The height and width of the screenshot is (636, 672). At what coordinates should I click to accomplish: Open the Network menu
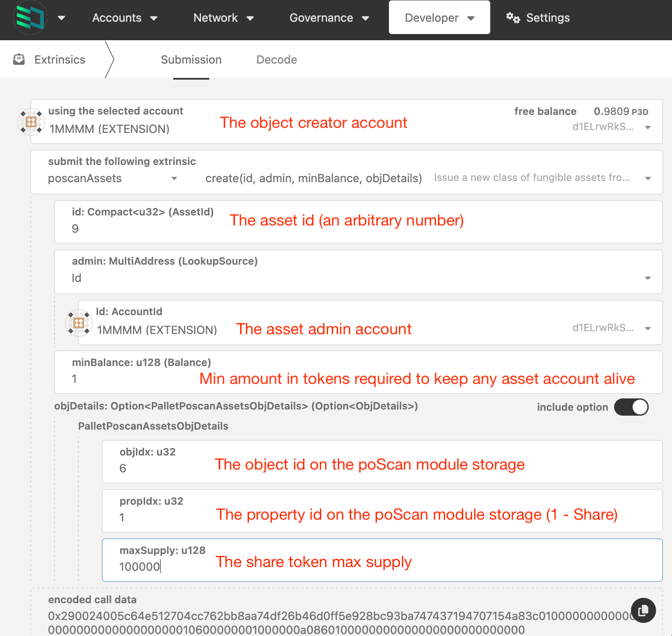point(224,18)
